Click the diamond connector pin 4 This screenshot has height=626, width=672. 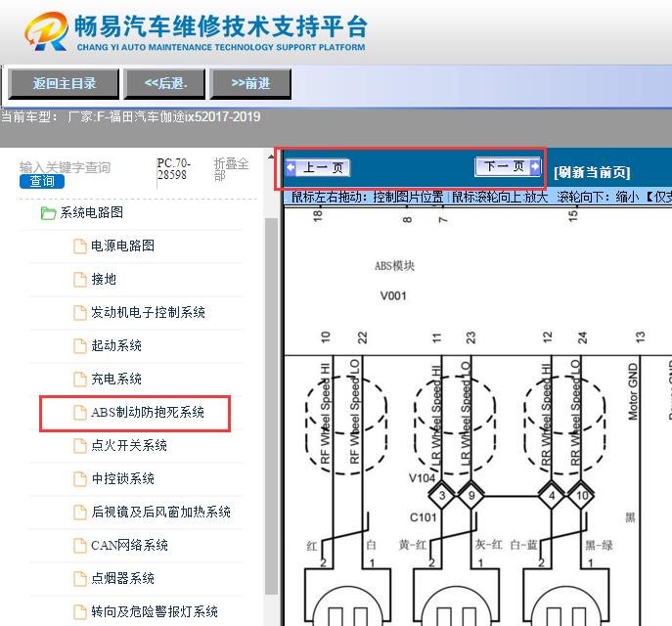pos(552,496)
